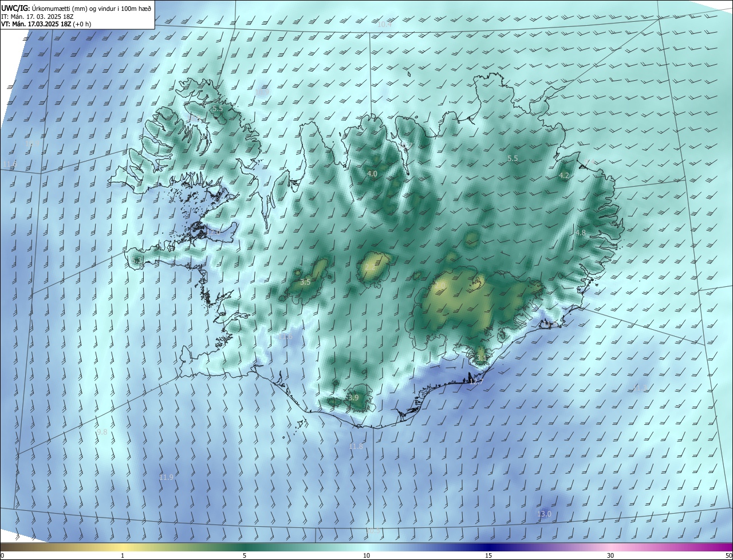Click the 0 tick on the color scale
The image size is (733, 560).
coord(2,555)
